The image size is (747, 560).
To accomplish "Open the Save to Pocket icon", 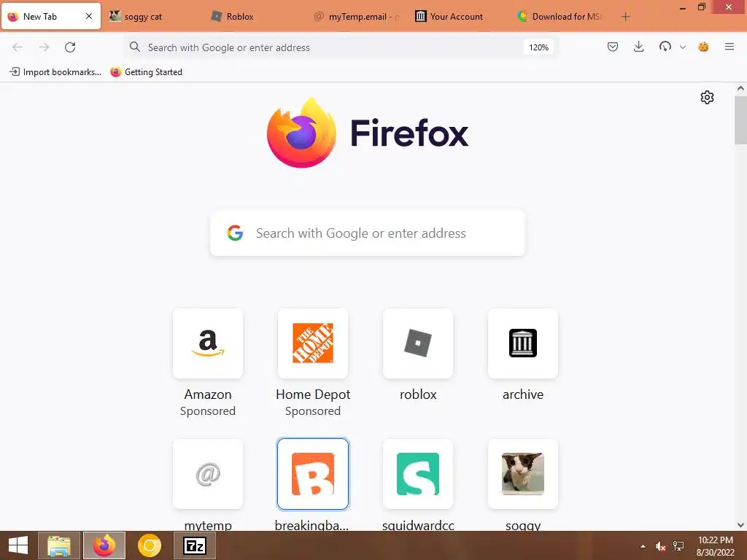I will click(x=613, y=47).
